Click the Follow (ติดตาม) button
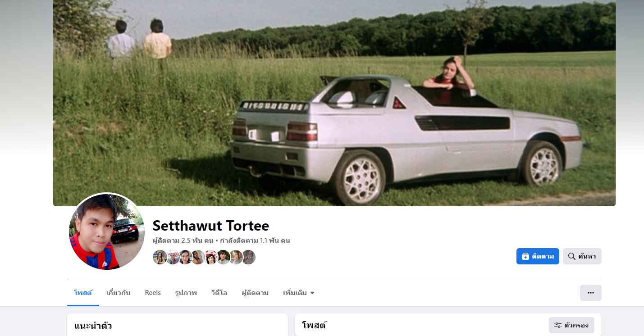 pyautogui.click(x=538, y=256)
